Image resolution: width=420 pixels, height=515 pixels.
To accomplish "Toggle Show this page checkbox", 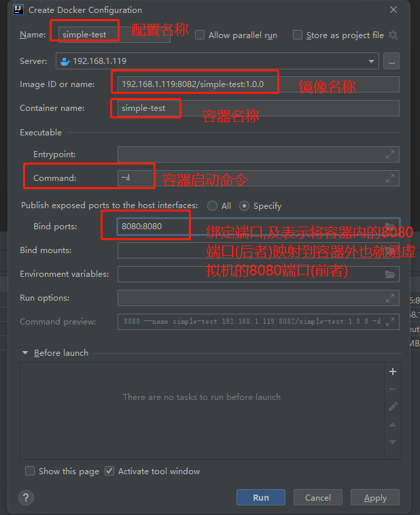I will point(30,471).
